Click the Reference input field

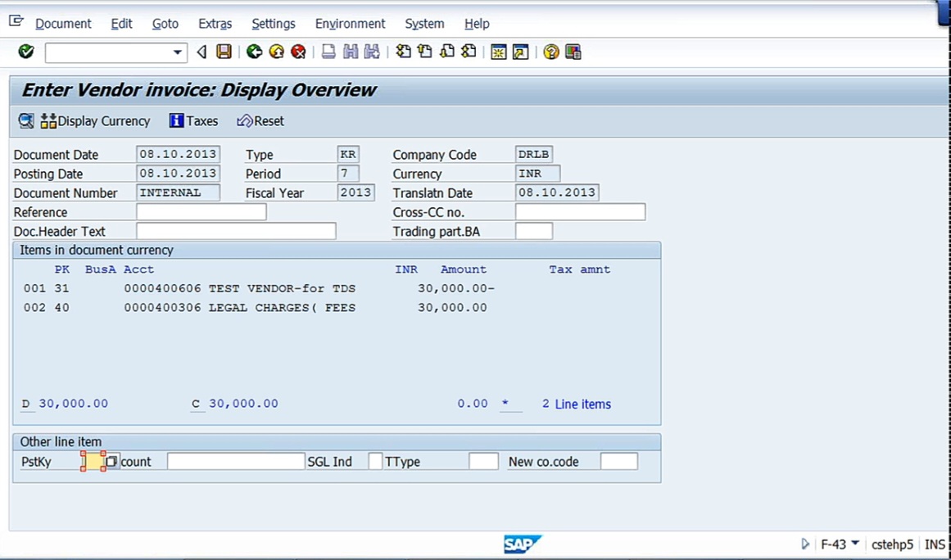[x=202, y=212]
